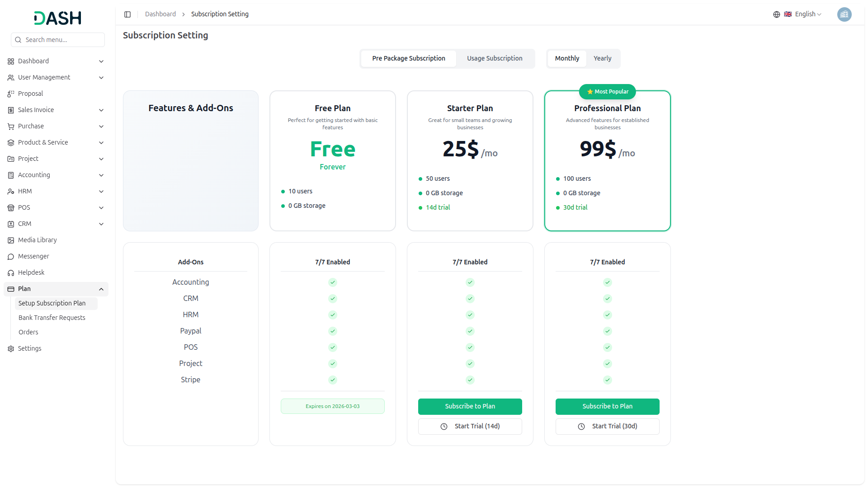Subscribe to the Starter Plan
Screen dimensions: 868x488
coord(470,406)
